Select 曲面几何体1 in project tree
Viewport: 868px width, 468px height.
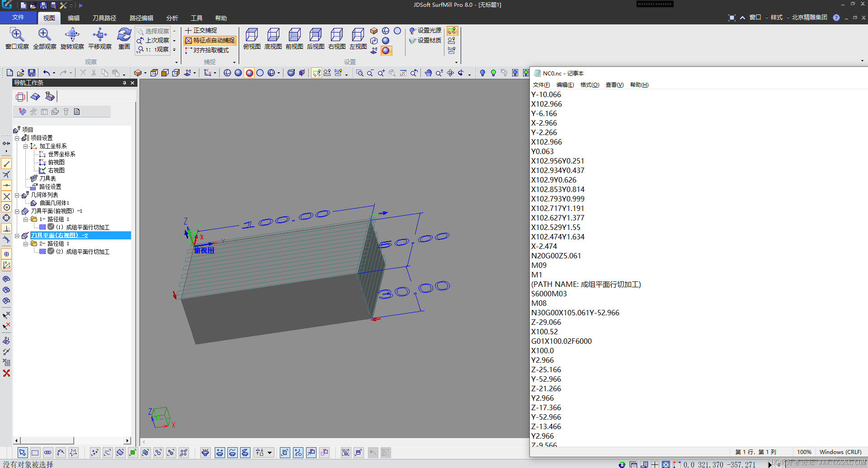(54, 203)
